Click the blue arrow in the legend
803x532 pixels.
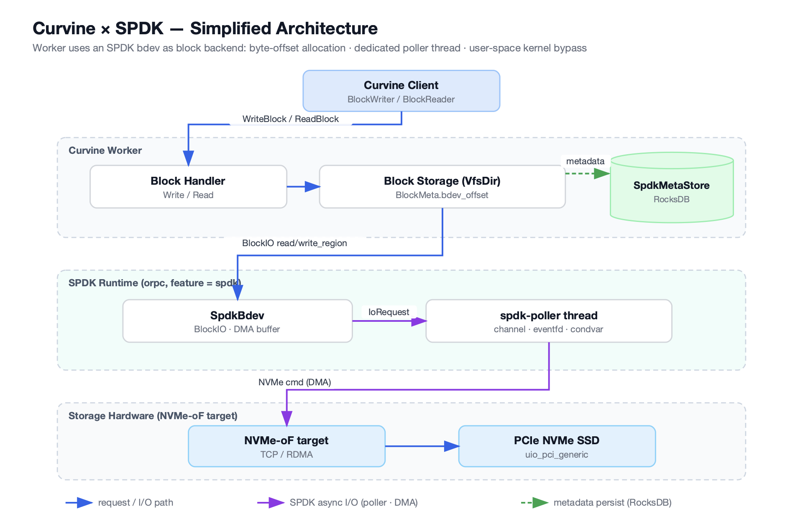(x=79, y=503)
